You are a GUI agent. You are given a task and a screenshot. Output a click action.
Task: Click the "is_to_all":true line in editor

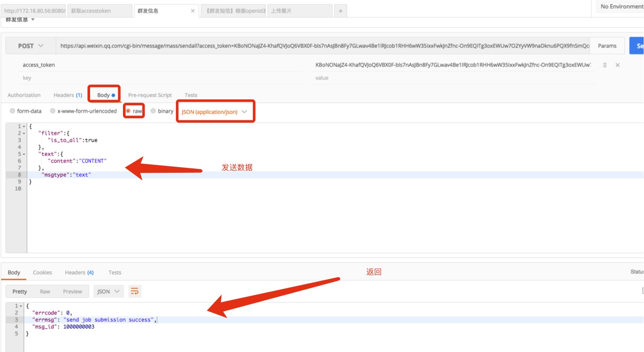click(x=72, y=140)
